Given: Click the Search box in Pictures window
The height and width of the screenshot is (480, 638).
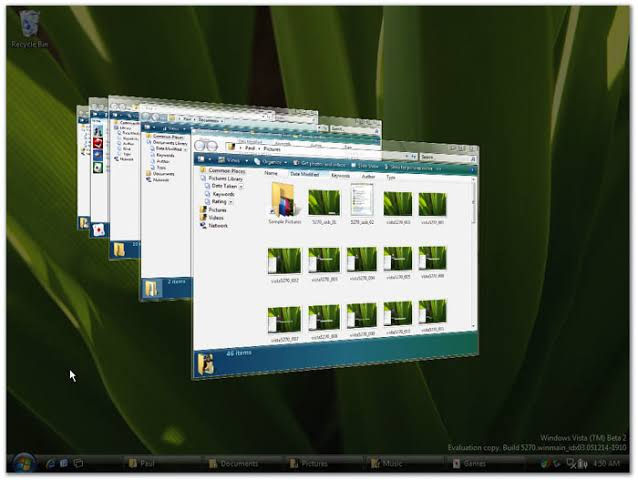Looking at the screenshot, I should pos(447,157).
